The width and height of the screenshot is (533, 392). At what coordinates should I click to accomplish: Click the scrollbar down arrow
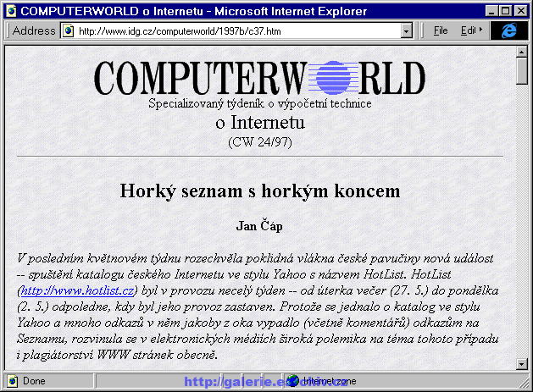pos(521,364)
